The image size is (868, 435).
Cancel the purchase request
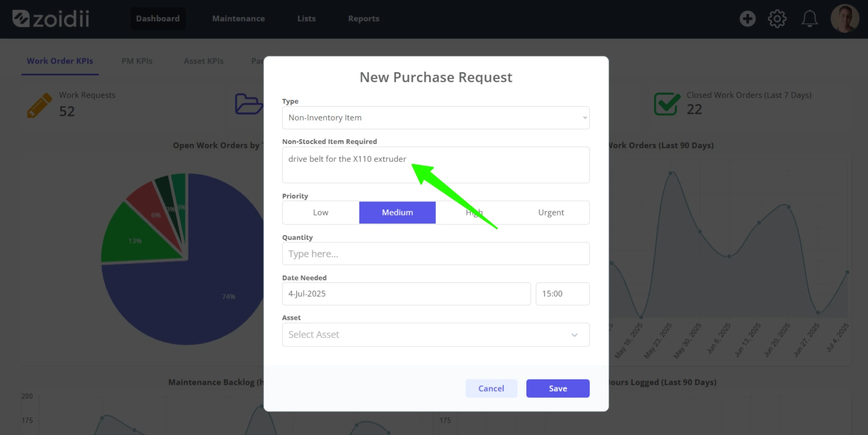point(491,388)
